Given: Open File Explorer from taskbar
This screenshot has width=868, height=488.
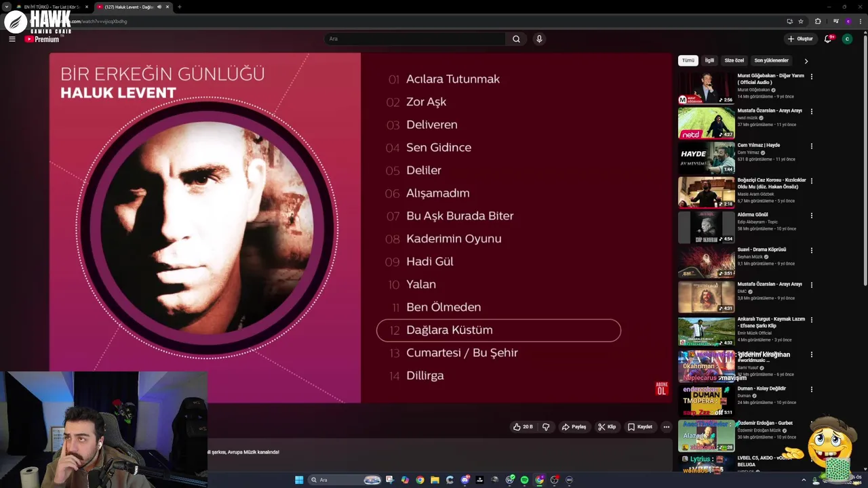Looking at the screenshot, I should pyautogui.click(x=435, y=480).
